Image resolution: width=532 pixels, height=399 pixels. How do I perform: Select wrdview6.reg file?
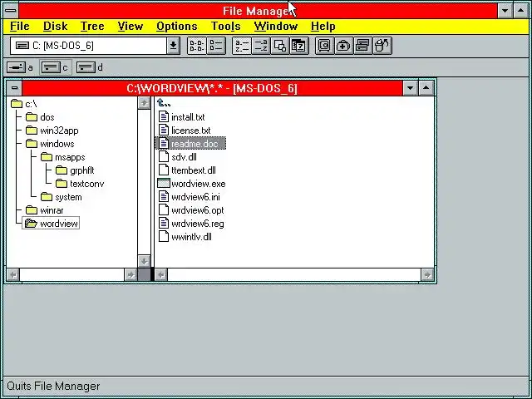pos(191,224)
